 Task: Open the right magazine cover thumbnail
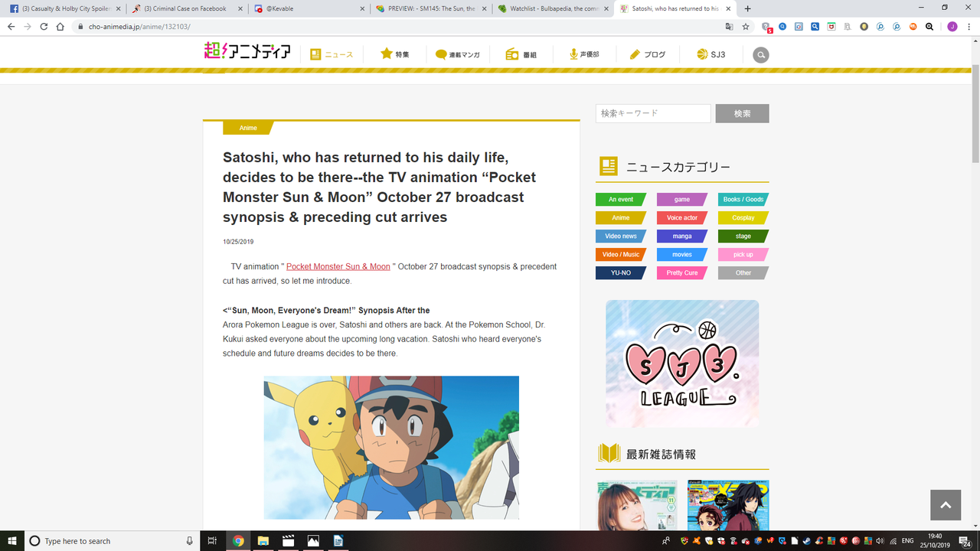click(x=728, y=505)
